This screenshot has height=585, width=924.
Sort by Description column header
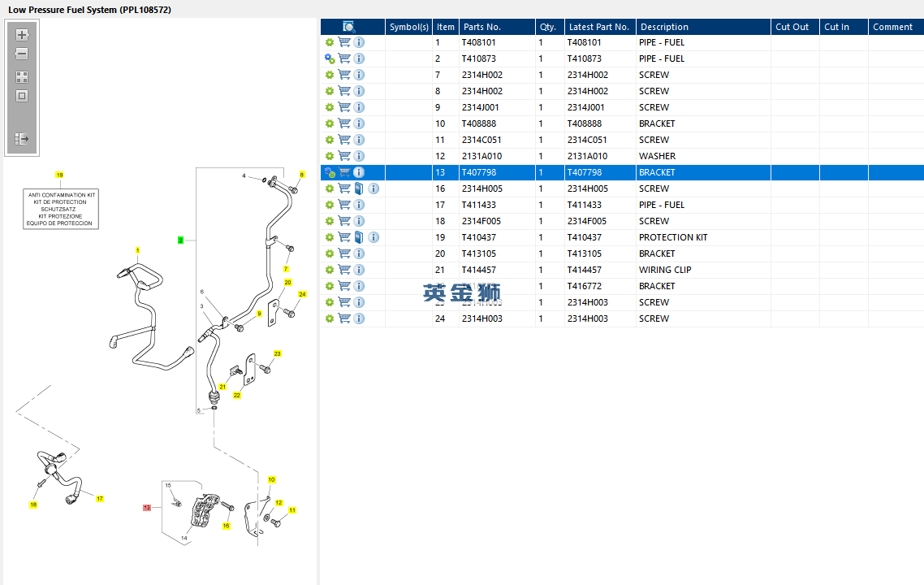(703, 27)
